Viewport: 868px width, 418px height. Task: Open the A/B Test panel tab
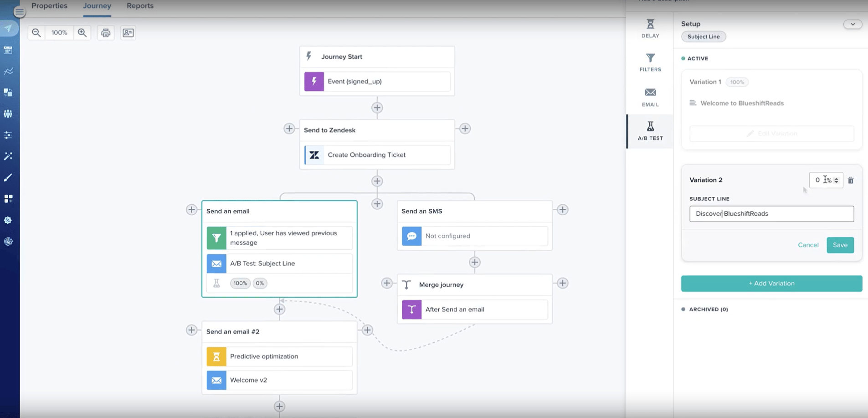(x=650, y=131)
